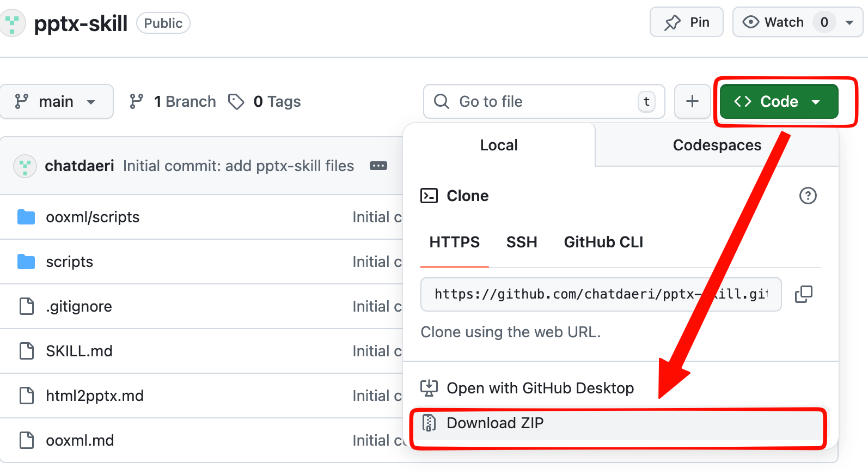868x474 pixels.
Task: Click the file icon beside SKILL.md
Action: coord(26,351)
